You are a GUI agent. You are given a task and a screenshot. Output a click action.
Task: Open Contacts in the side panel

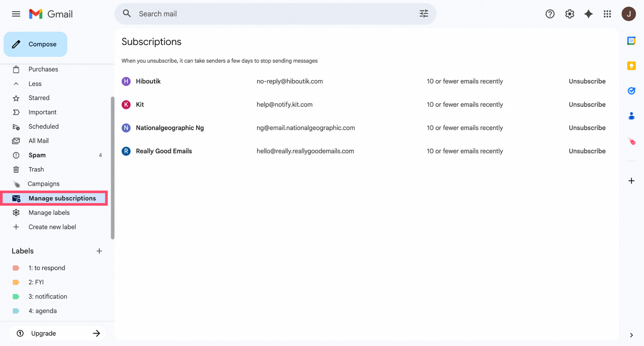[631, 116]
